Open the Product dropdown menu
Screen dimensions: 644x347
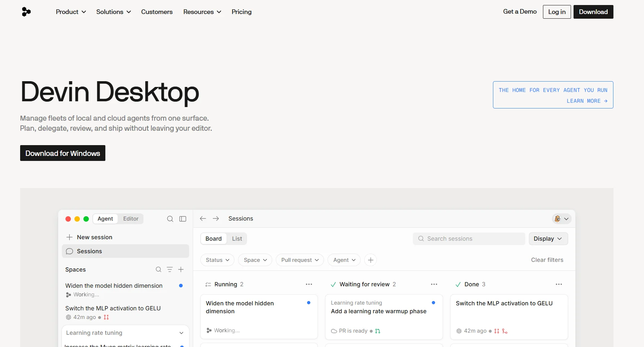(71, 12)
